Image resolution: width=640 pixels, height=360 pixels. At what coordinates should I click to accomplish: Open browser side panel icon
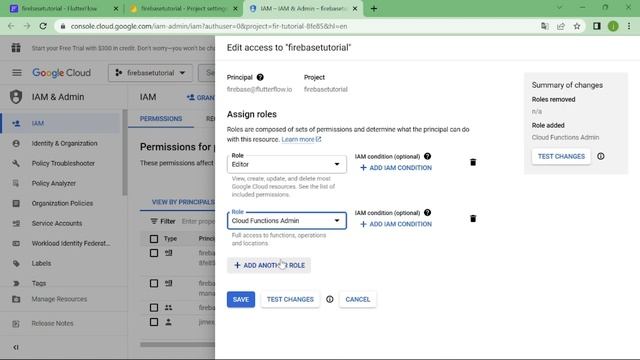597,26
